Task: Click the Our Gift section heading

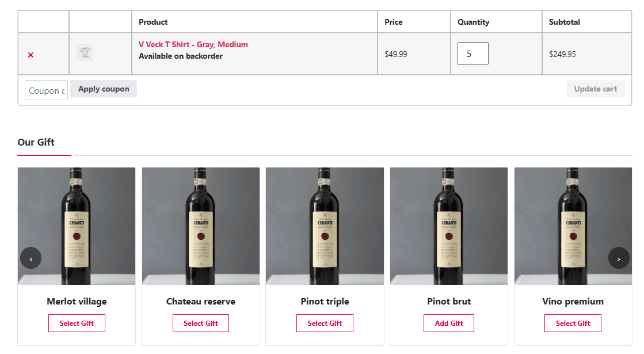Action: point(36,142)
